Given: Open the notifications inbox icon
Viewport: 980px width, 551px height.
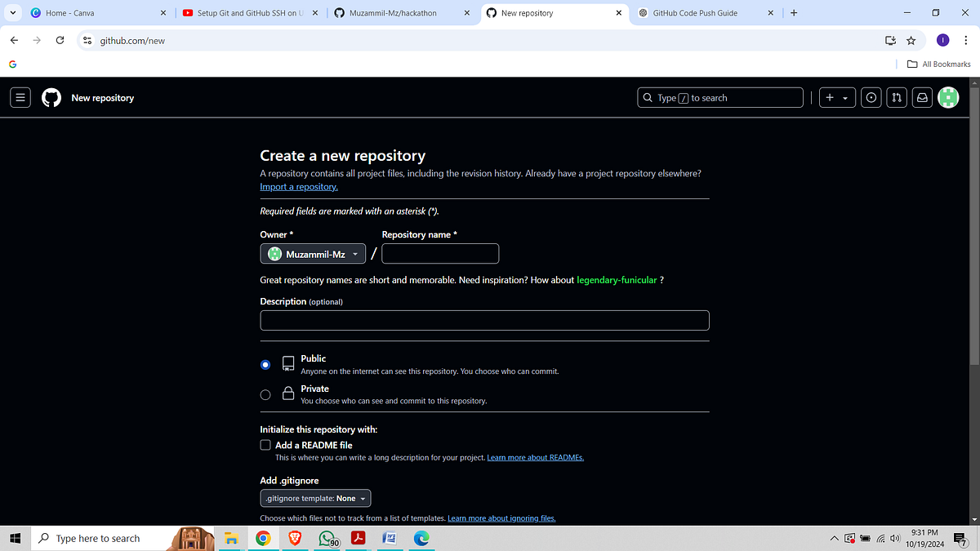Looking at the screenshot, I should 922,97.
